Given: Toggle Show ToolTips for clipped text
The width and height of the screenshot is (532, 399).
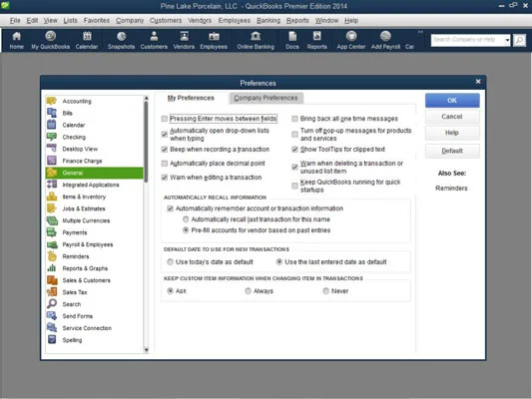Looking at the screenshot, I should 294,150.
